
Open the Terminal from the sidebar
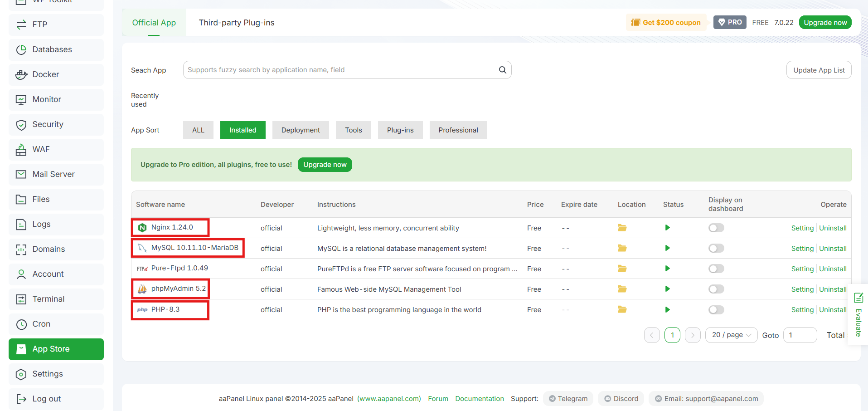pos(48,299)
